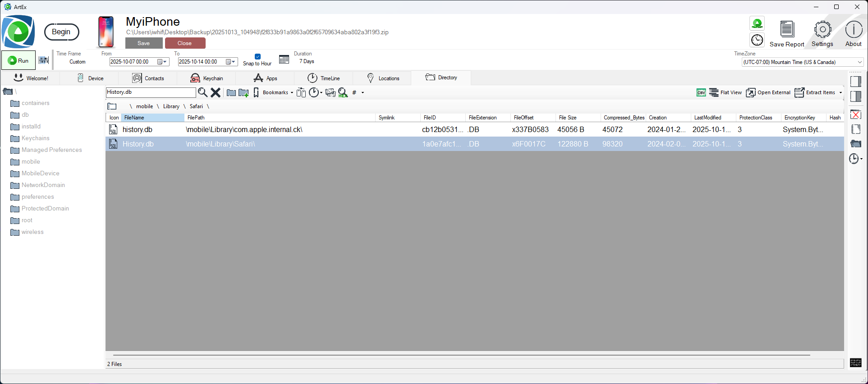Click the HEX search icon

click(343, 92)
